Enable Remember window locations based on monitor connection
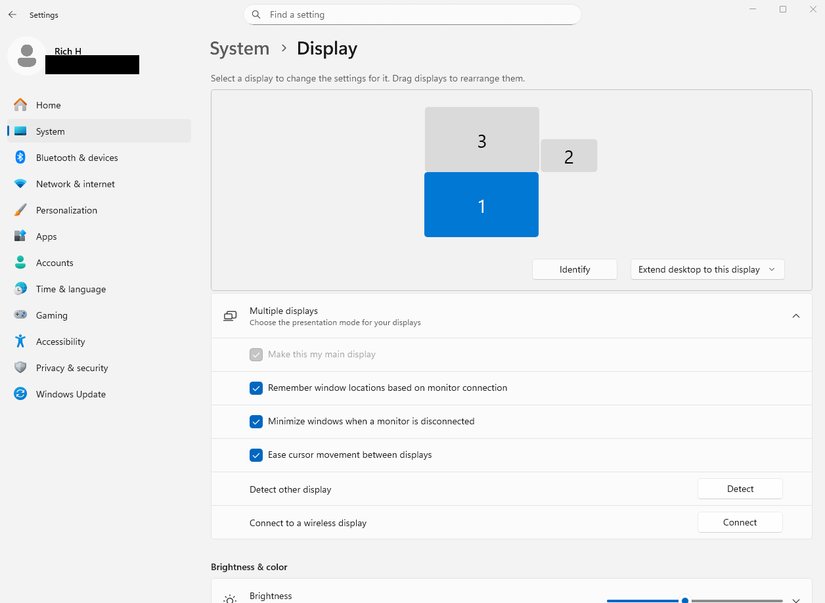Image resolution: width=825 pixels, height=603 pixels. pyautogui.click(x=256, y=388)
